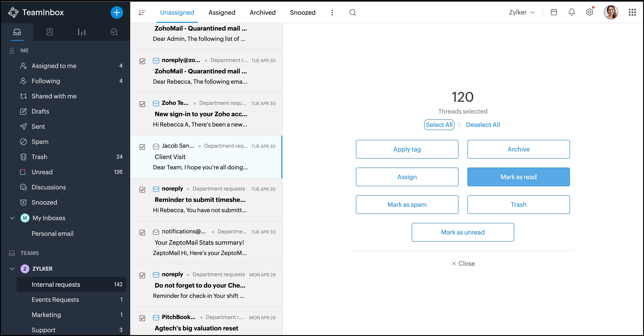Image resolution: width=644 pixels, height=336 pixels.
Task: Uncheck the Jacob Client Visit thread checkbox
Action: tap(142, 147)
